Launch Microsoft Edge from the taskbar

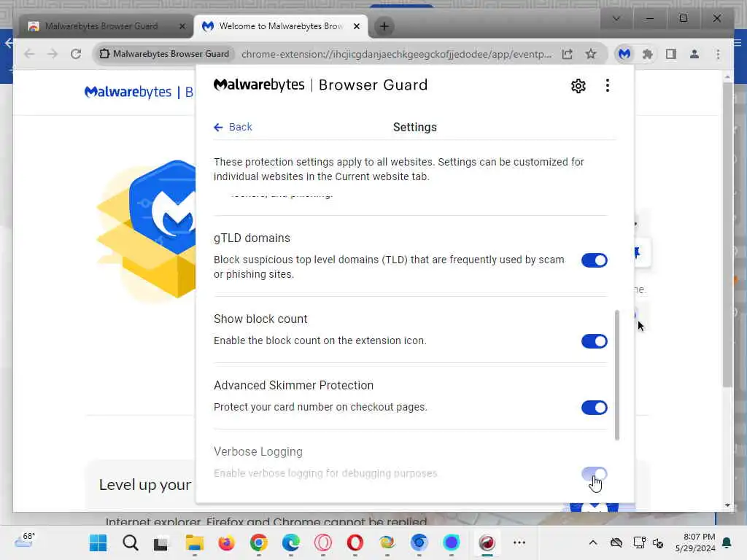pos(290,542)
